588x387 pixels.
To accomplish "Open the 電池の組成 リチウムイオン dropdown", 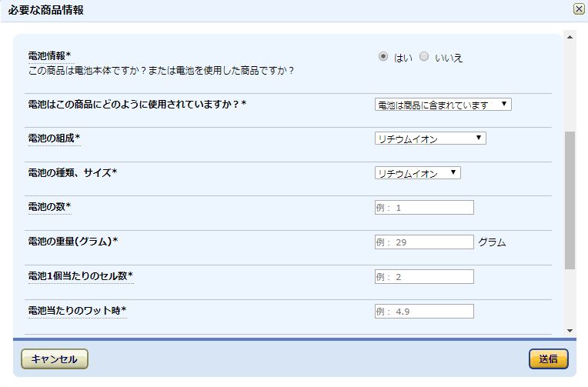I will pyautogui.click(x=430, y=138).
